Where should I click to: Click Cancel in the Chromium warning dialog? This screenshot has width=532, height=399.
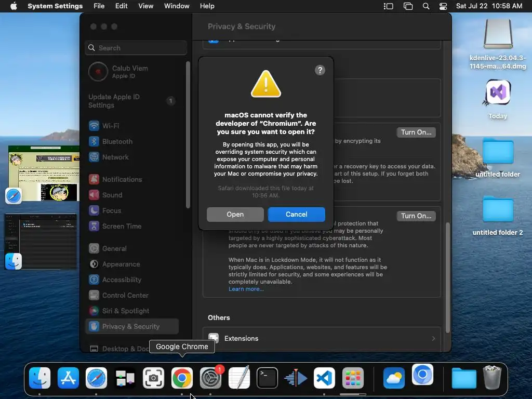click(296, 215)
